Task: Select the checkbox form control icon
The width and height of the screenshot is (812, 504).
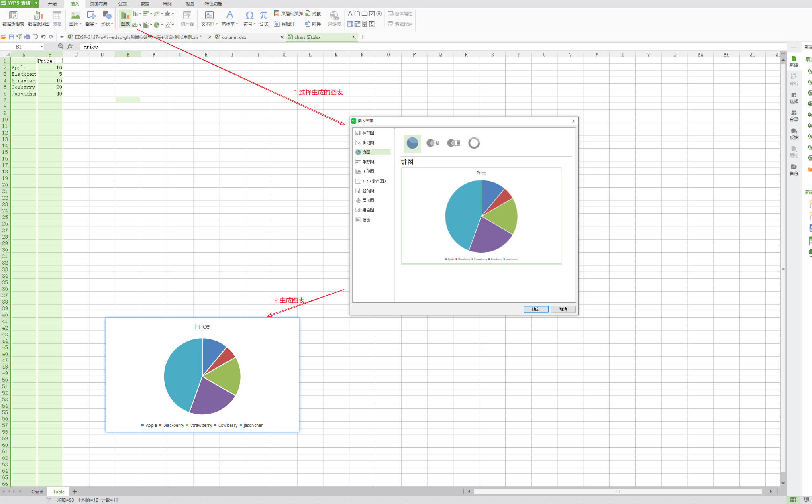Action: 372,14
